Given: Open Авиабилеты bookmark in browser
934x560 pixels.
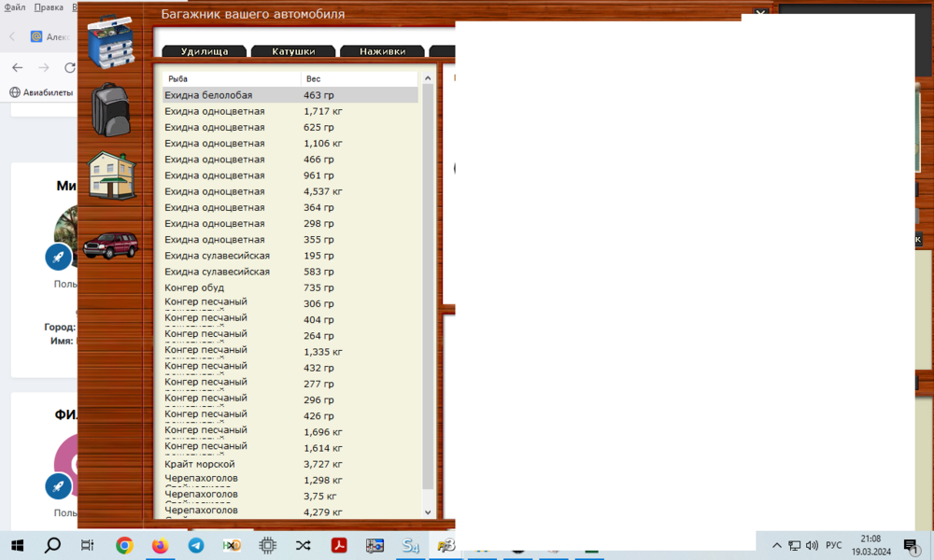Looking at the screenshot, I should 42,92.
